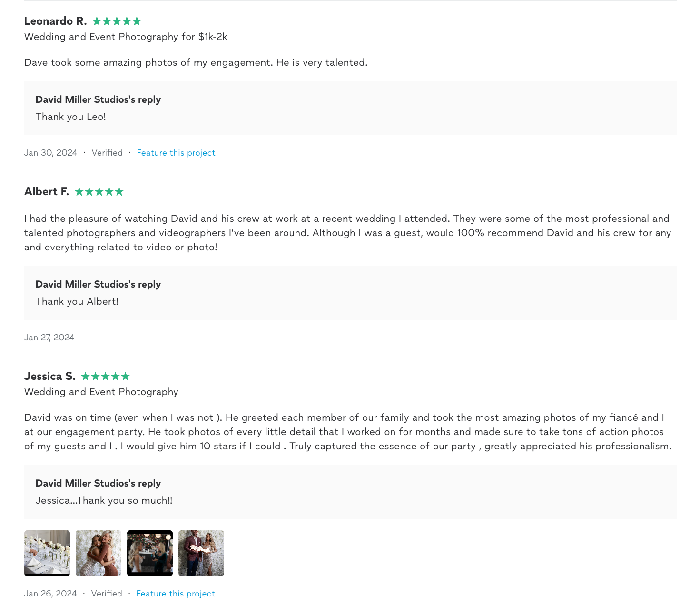Click the Jan 30, 2024 review date
The image size is (690, 616).
click(51, 153)
